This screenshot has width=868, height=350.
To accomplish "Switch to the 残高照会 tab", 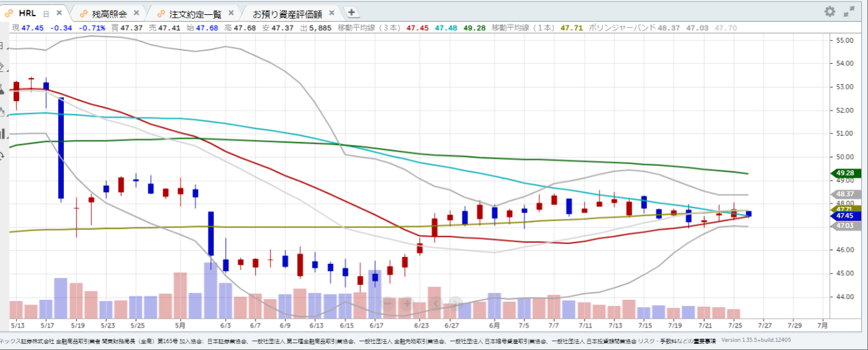I will (x=108, y=13).
